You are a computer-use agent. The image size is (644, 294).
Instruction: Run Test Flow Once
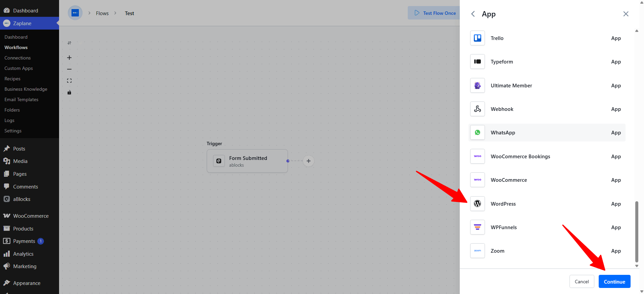tap(434, 13)
